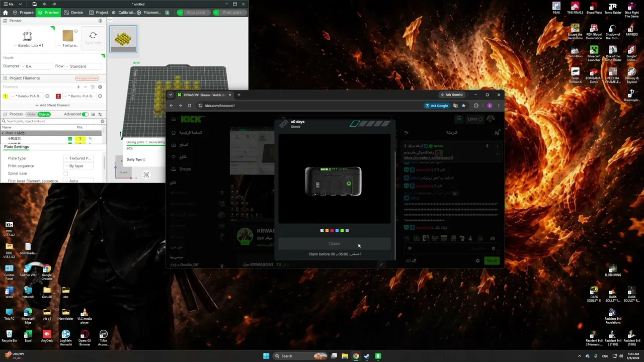The width and height of the screenshot is (644, 362).
Task: Click filament 2 red color swatch
Action: [58, 96]
